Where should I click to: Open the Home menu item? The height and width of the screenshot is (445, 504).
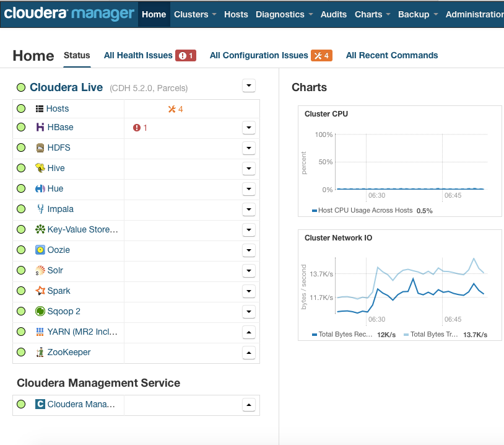[x=154, y=14]
